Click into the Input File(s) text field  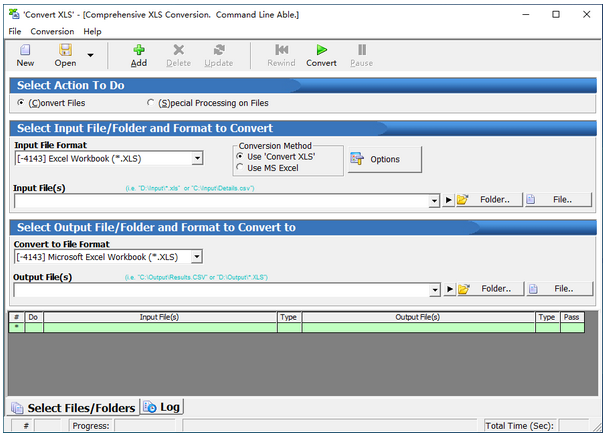pyautogui.click(x=222, y=201)
